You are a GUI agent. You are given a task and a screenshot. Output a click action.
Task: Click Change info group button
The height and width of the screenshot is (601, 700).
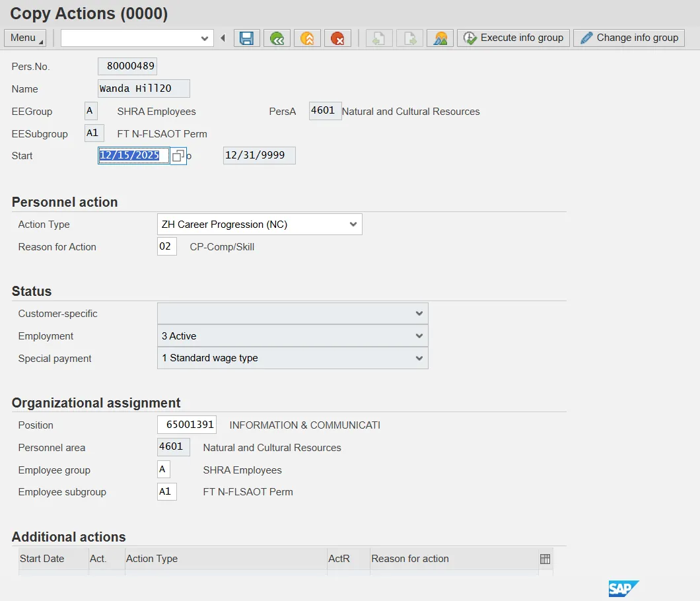[x=629, y=38]
